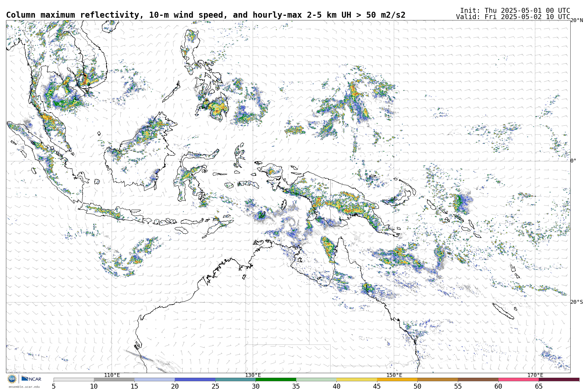This screenshot has width=588, height=390.
Task: Click the colorbar tick label 45
Action: coord(377,386)
